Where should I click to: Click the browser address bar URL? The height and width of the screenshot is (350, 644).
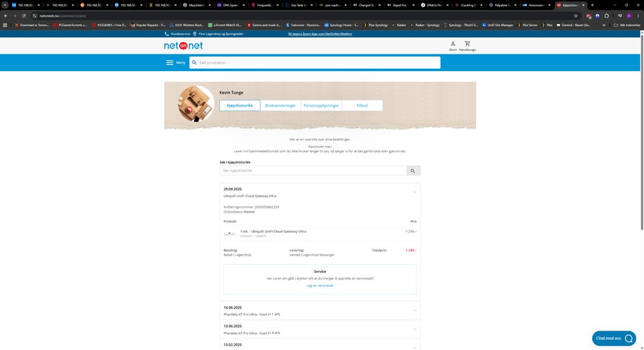pos(62,15)
